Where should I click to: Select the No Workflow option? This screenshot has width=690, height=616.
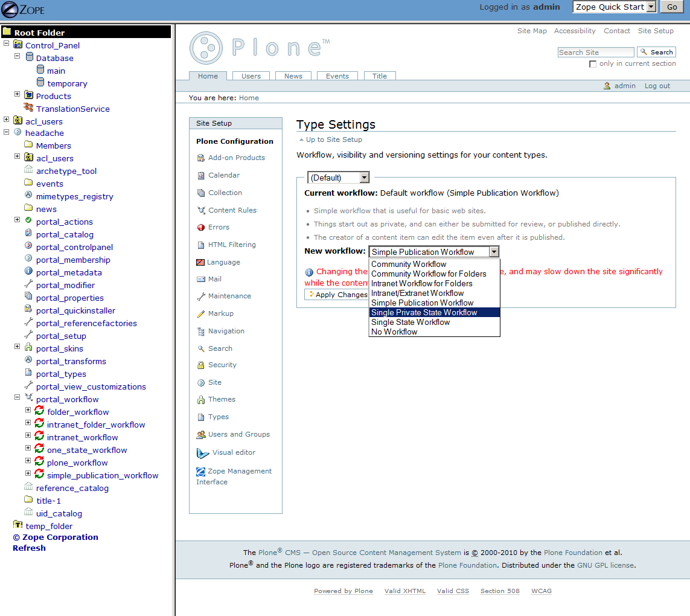(x=434, y=332)
